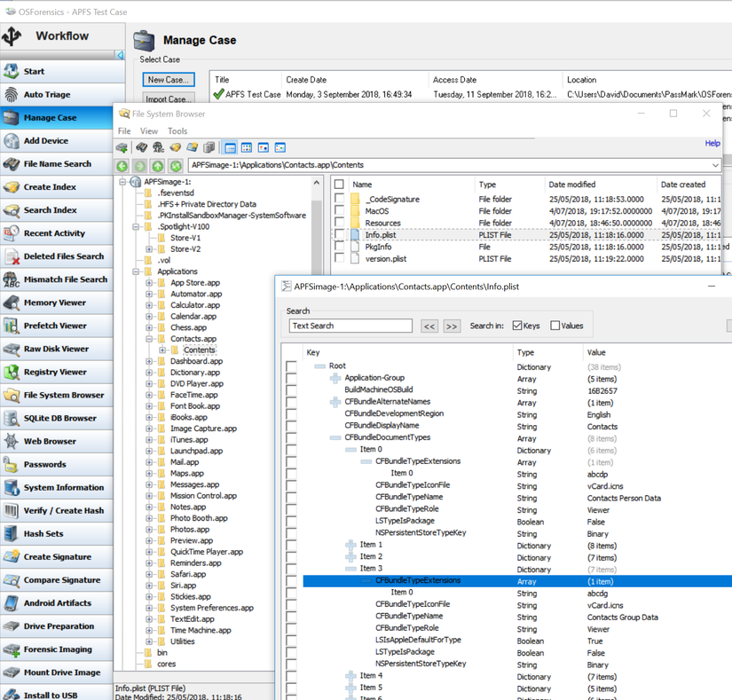Screen dimensions: 732x700
Task: Launch the Memory Viewer
Action: [57, 303]
